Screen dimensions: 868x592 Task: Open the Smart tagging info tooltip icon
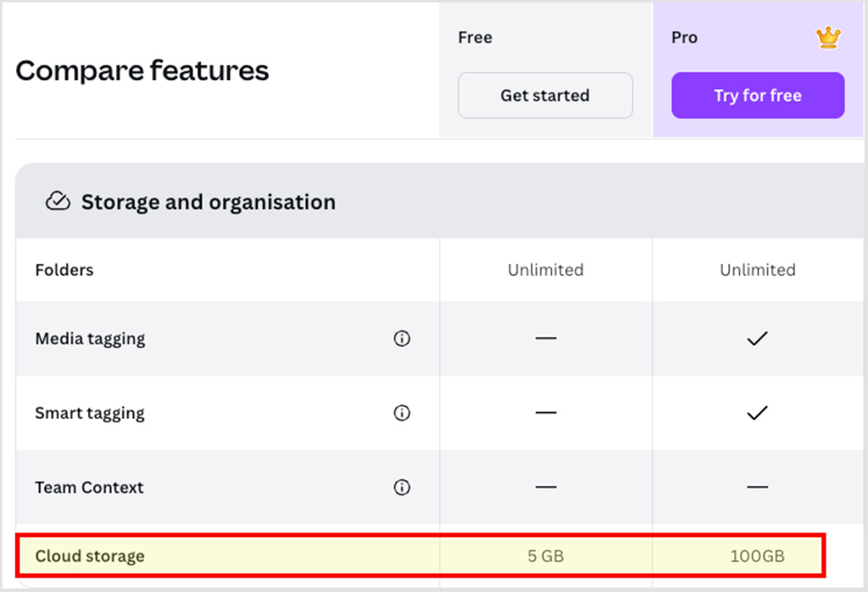point(403,413)
